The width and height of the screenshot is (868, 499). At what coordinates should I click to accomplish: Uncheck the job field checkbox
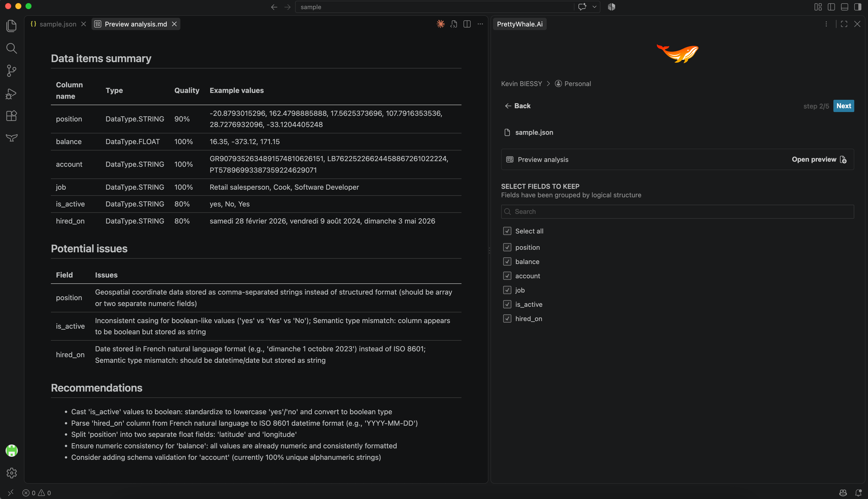pos(507,290)
